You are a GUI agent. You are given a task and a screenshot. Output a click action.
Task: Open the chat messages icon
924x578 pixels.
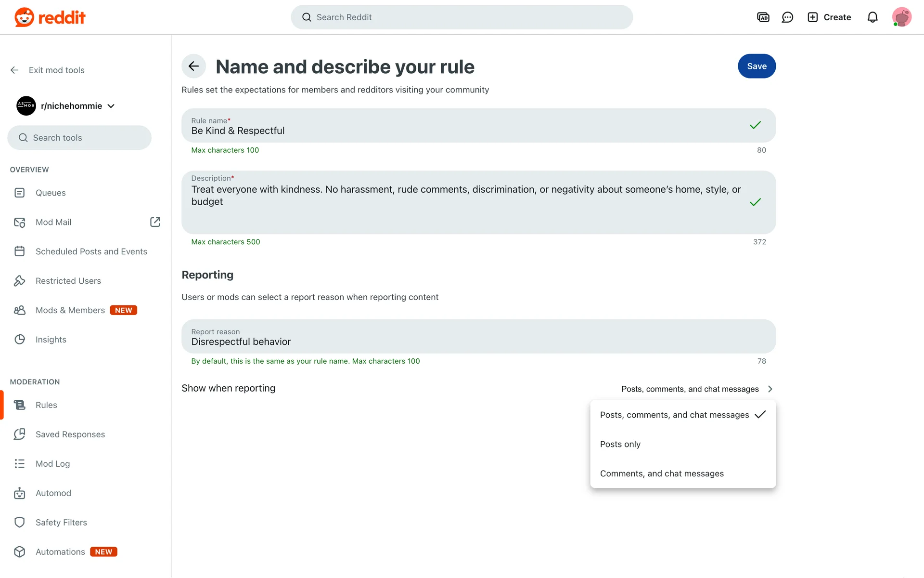coord(787,17)
